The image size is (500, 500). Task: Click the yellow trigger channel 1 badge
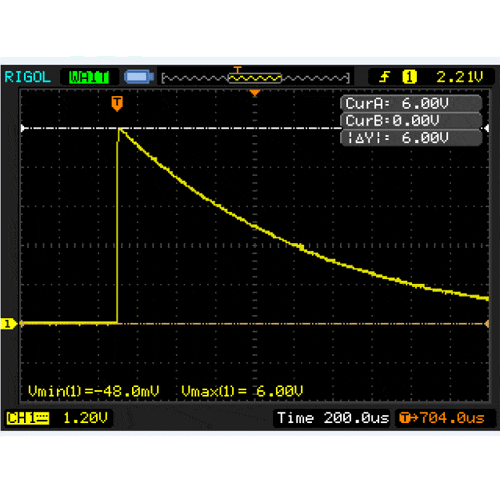[x=409, y=77]
